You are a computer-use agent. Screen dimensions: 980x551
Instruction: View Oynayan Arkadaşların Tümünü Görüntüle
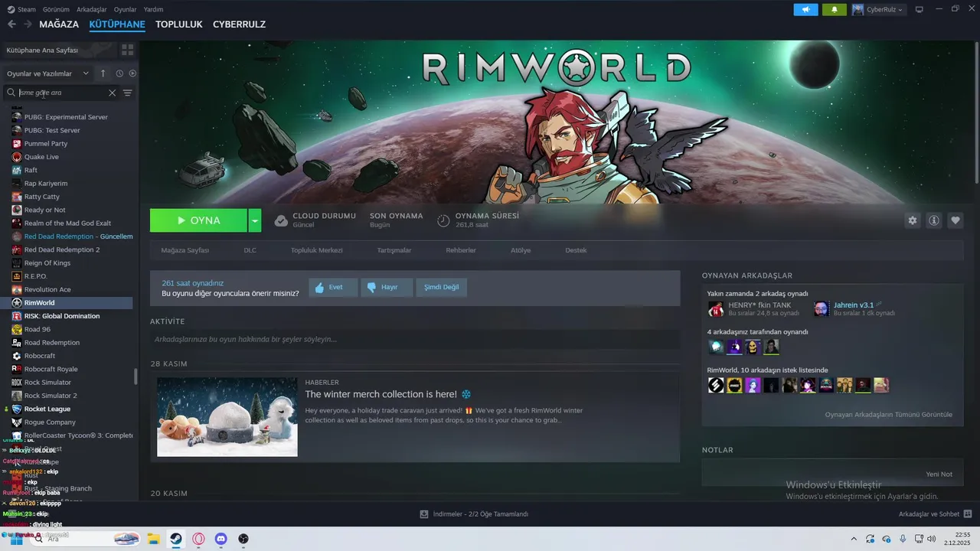[x=888, y=415]
